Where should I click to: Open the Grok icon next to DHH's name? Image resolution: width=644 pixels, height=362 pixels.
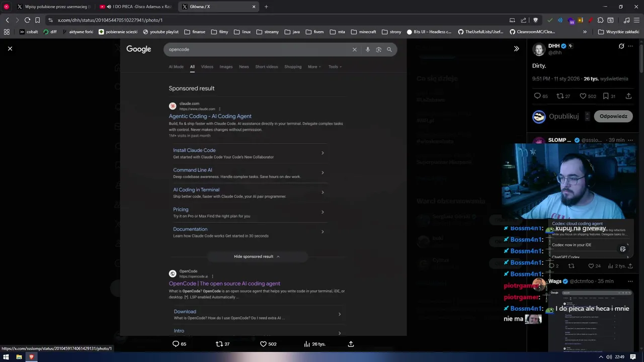(x=621, y=46)
